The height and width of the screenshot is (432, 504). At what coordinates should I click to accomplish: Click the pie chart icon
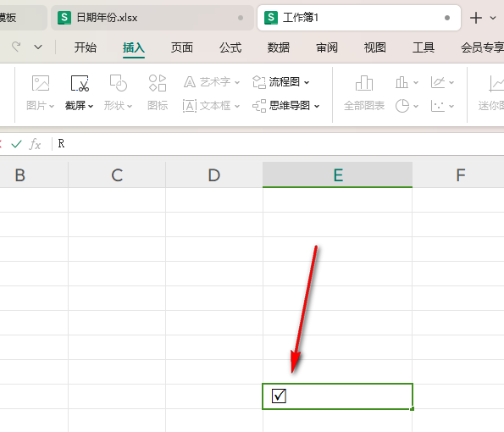pos(402,106)
